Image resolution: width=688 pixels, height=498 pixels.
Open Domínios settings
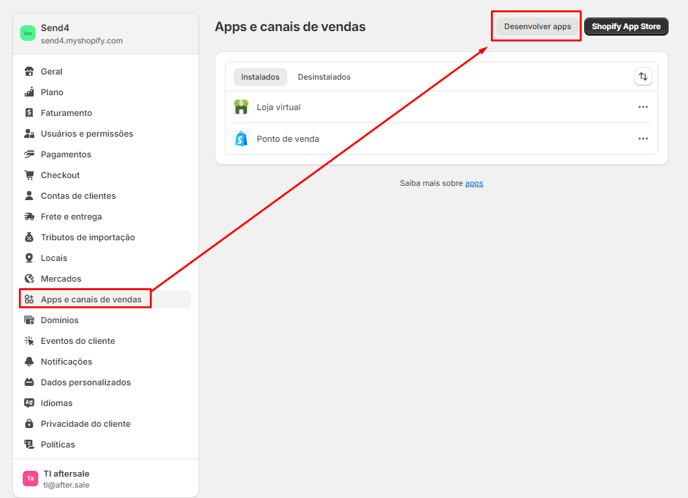(105, 320)
